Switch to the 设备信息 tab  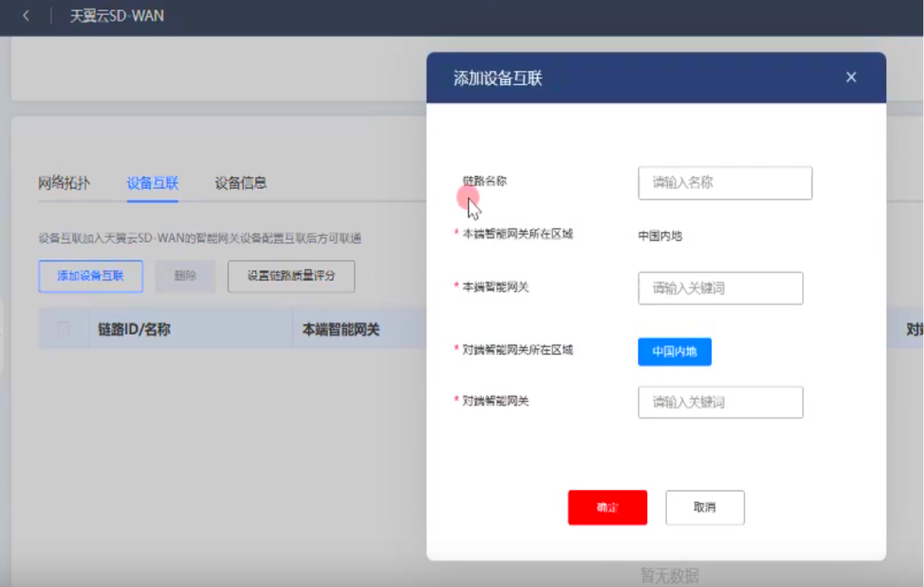tap(239, 184)
